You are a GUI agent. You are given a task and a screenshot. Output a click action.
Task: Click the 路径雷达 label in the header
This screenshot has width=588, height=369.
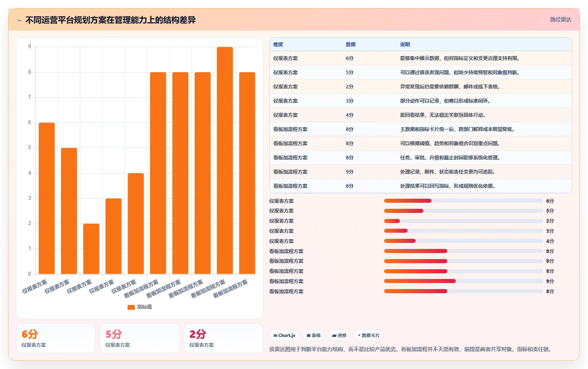pos(560,19)
